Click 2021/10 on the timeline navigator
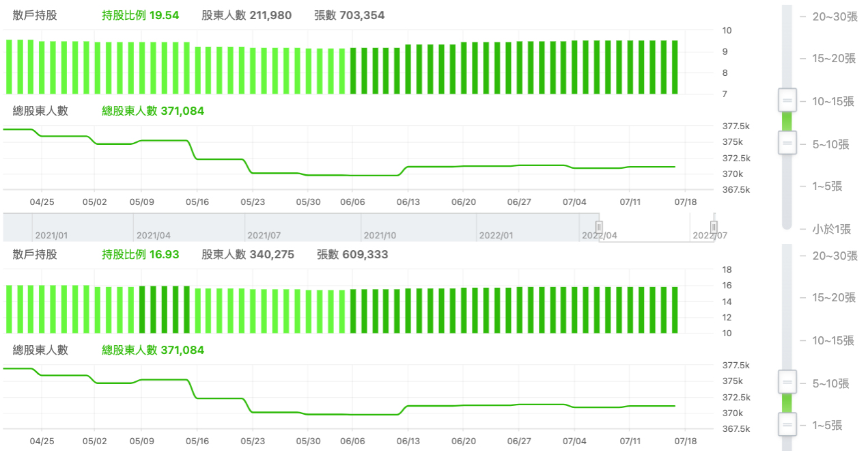868x451 pixels. [380, 235]
